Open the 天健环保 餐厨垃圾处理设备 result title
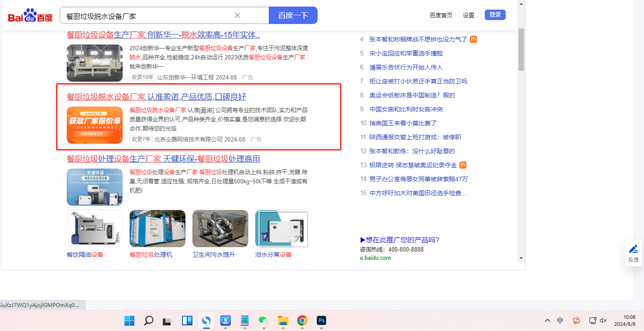The width and height of the screenshot is (644, 331). (x=163, y=159)
